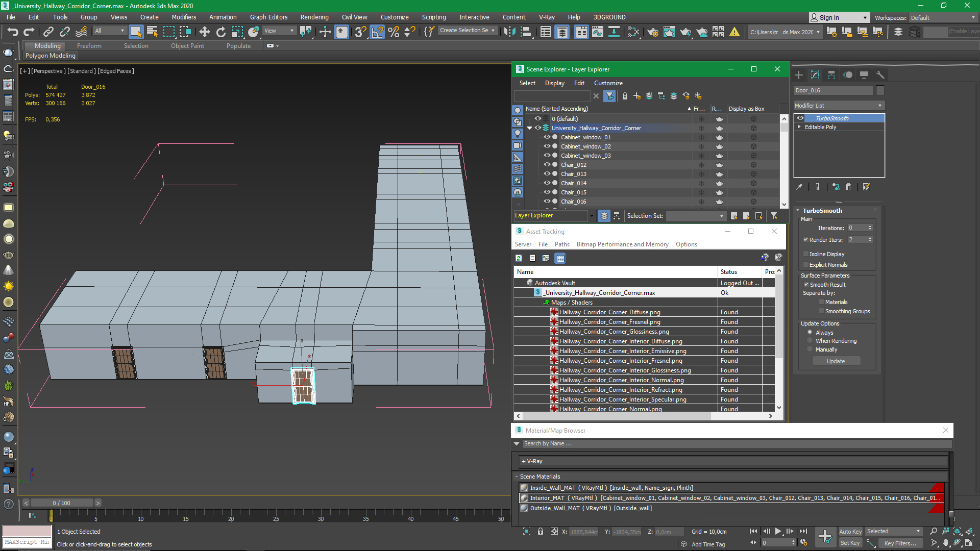Open Paths menu in Asset Tracking
Viewport: 980px width, 551px height.
[x=562, y=244]
